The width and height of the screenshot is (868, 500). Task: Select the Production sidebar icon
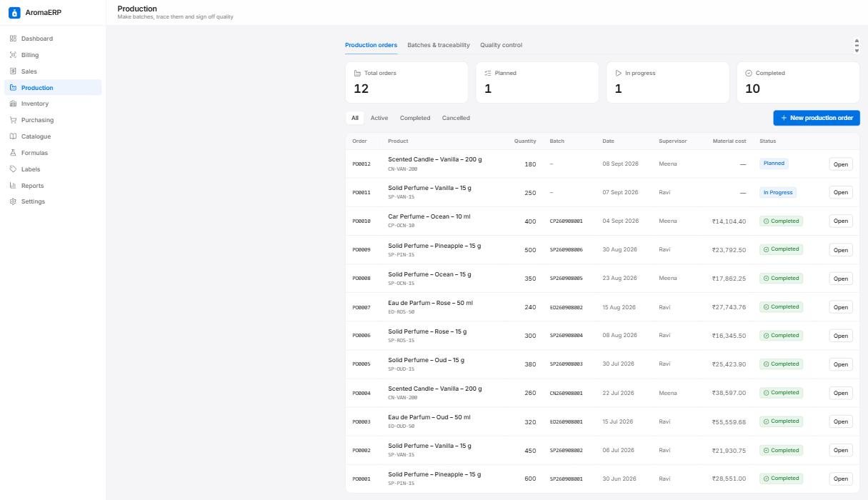pyautogui.click(x=13, y=88)
